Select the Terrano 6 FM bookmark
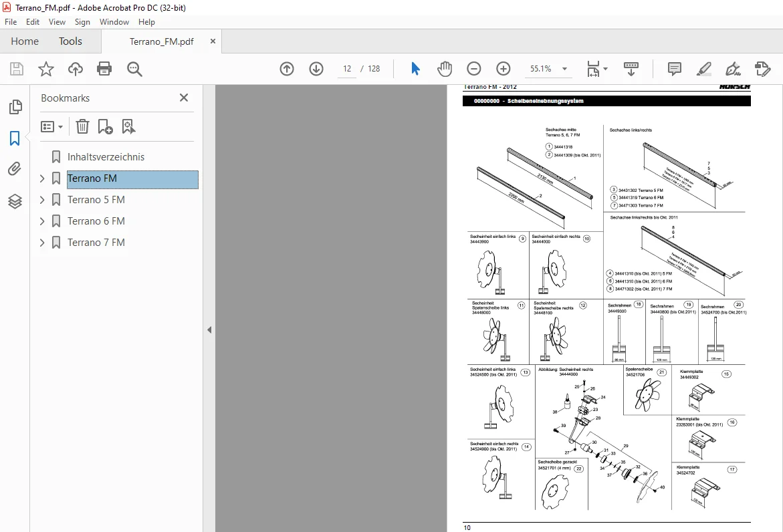 click(x=96, y=222)
